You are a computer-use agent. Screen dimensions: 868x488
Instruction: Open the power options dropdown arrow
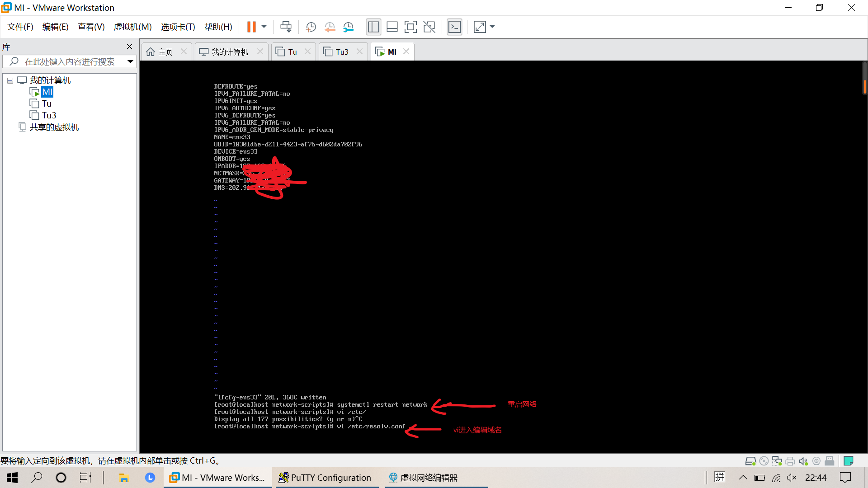point(264,27)
